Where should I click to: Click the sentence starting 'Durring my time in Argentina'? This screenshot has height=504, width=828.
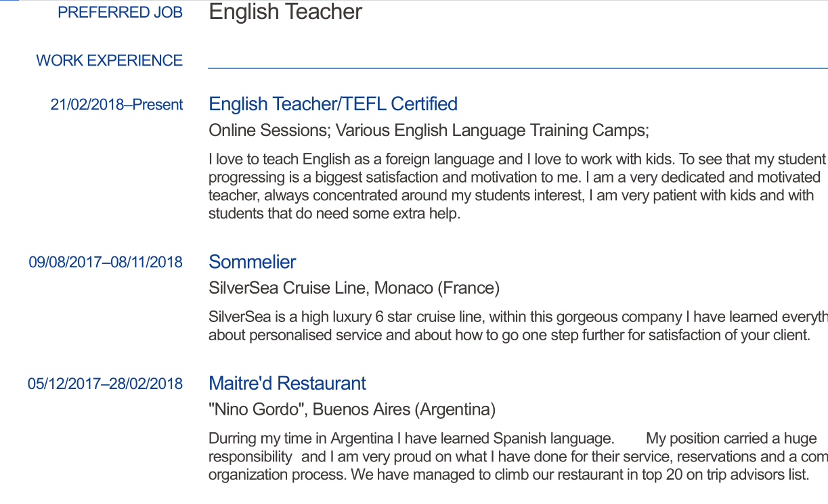pos(411,438)
